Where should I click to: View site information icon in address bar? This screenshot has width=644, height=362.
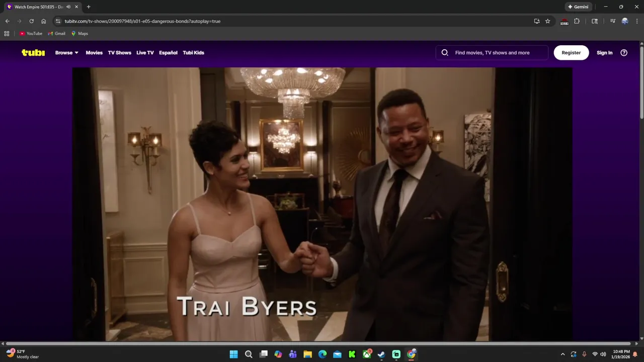[58, 21]
